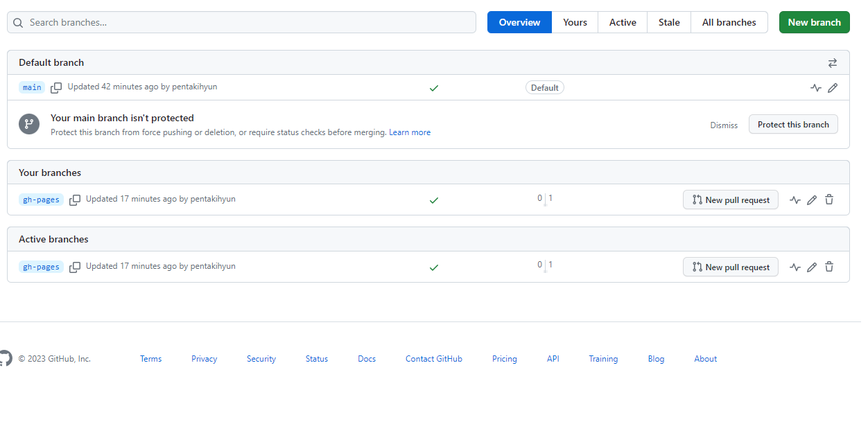Viewport: 868px width, 433px height.
Task: Open pentakihyun profile in main row
Action: pos(195,87)
